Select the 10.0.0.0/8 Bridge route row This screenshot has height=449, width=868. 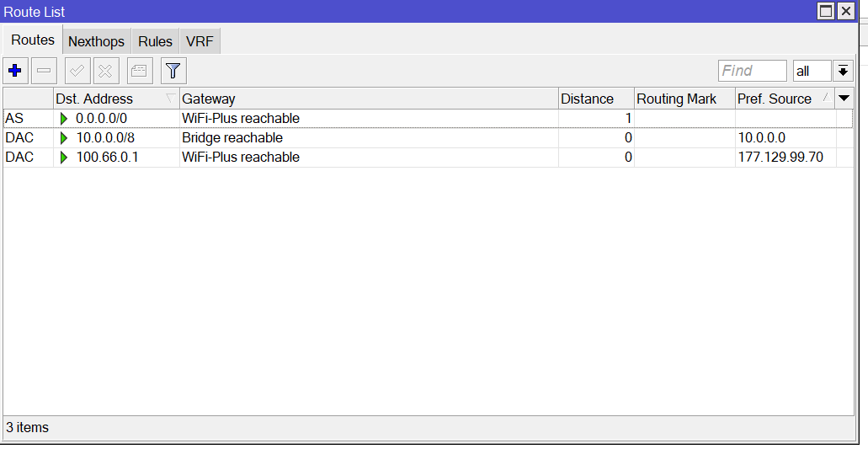tap(337, 138)
